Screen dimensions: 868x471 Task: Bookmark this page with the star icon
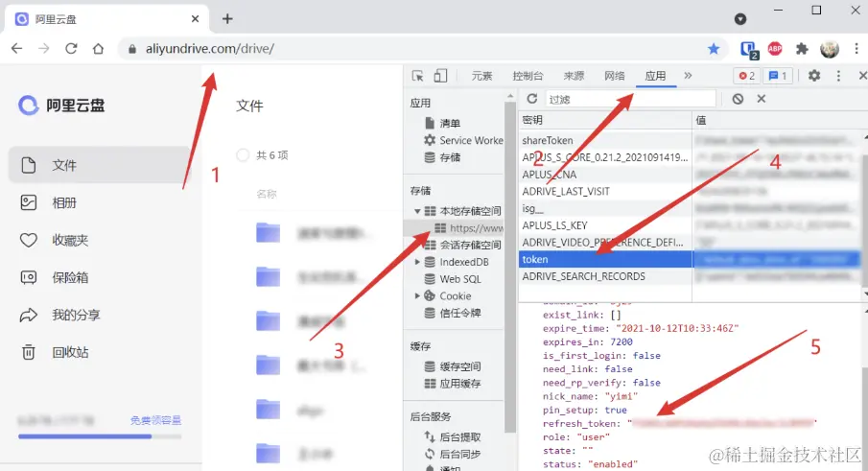pos(714,49)
